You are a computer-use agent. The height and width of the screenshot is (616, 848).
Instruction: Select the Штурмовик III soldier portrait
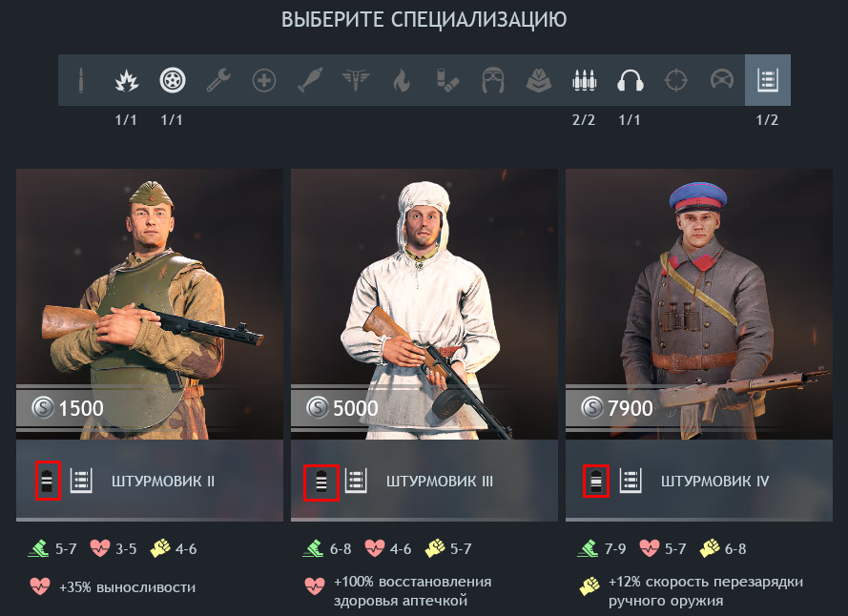(x=424, y=304)
